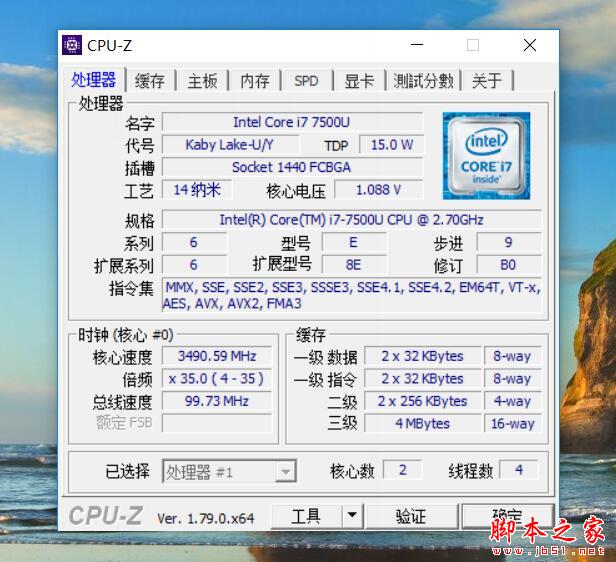The height and width of the screenshot is (562, 616).
Task: Click the 线程数 value 4
Action: (519, 470)
